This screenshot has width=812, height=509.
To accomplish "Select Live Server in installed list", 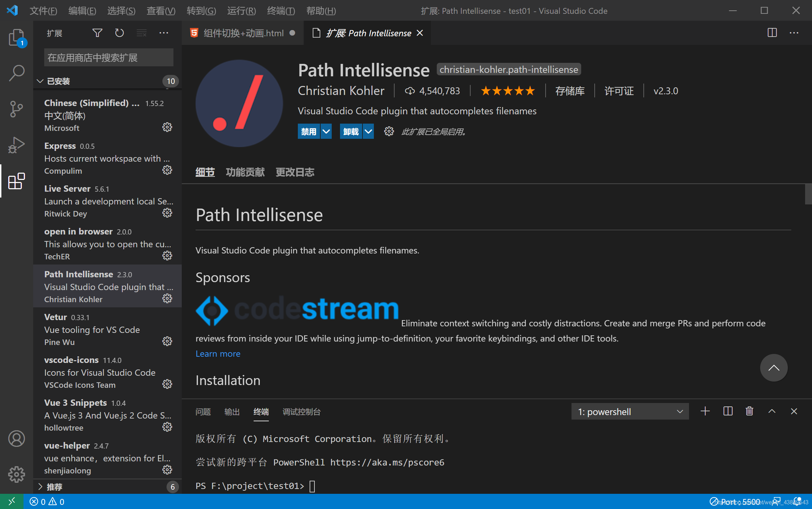I will (x=107, y=201).
